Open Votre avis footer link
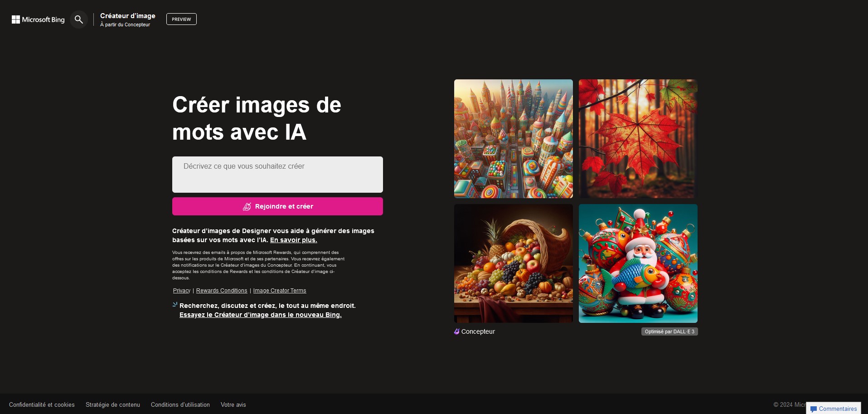The image size is (868, 414). 233,404
